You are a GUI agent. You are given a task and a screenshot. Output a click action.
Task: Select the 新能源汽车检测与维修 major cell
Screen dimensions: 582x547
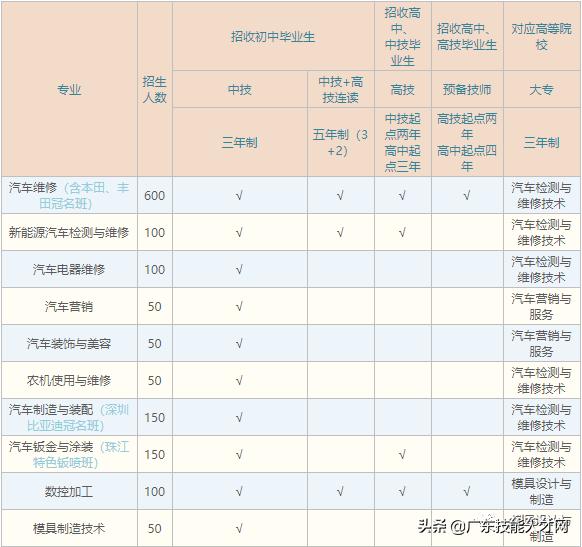(69, 233)
